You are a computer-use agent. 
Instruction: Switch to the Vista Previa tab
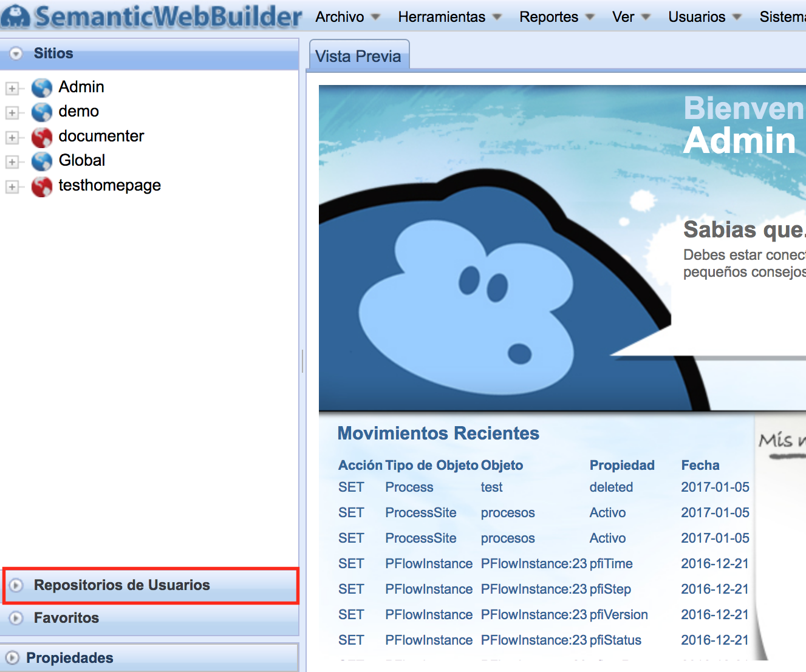tap(359, 56)
